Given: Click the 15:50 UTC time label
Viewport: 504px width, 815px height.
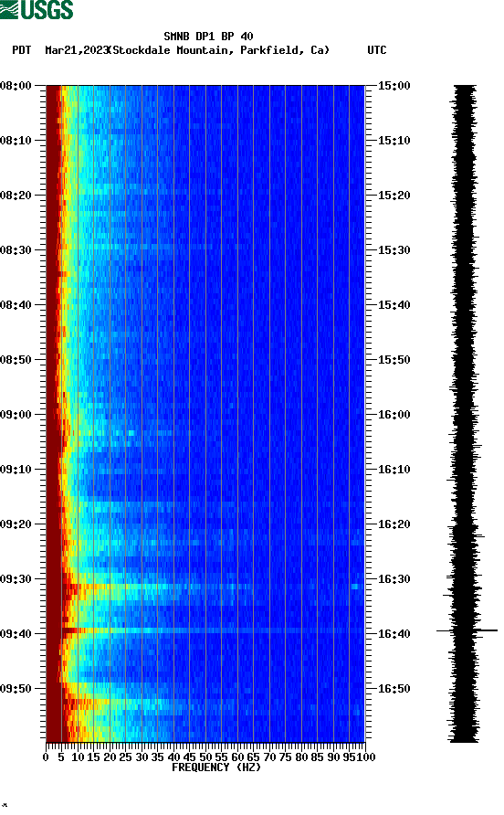Looking at the screenshot, I should click(394, 360).
